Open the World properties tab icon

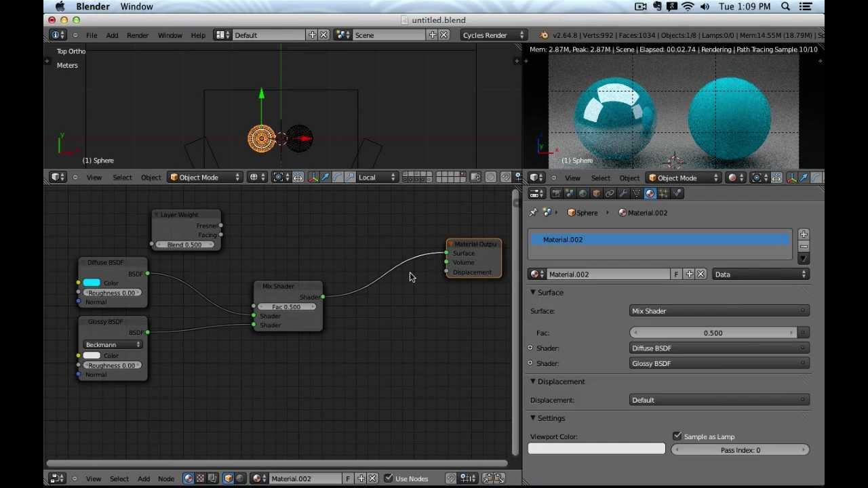(583, 193)
